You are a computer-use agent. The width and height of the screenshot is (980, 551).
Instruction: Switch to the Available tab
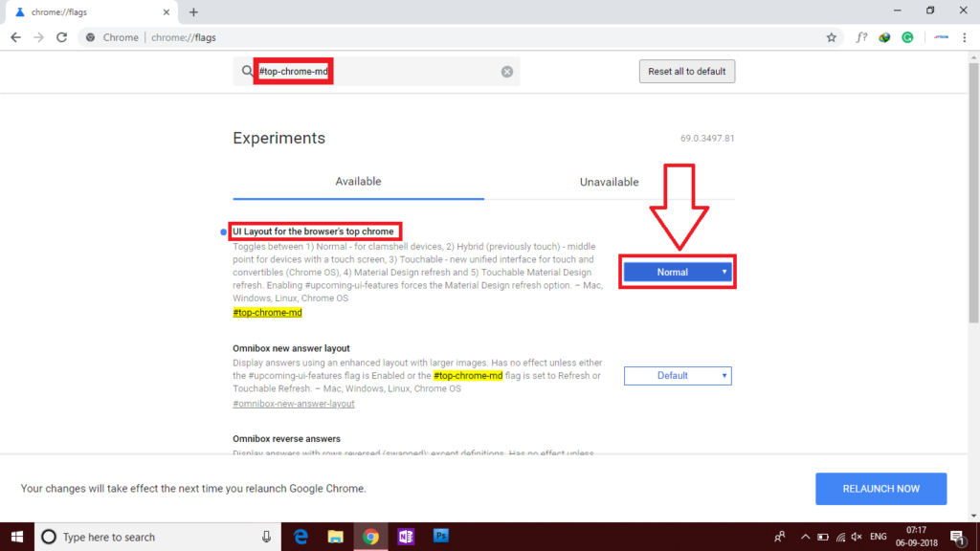click(358, 182)
